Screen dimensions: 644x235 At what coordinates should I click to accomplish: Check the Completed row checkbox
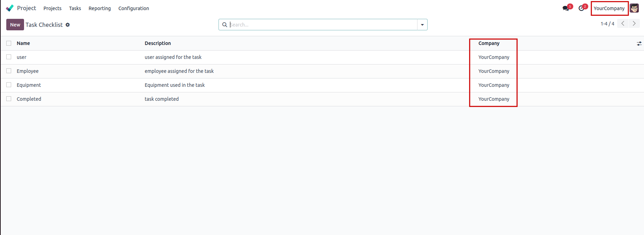(9, 99)
